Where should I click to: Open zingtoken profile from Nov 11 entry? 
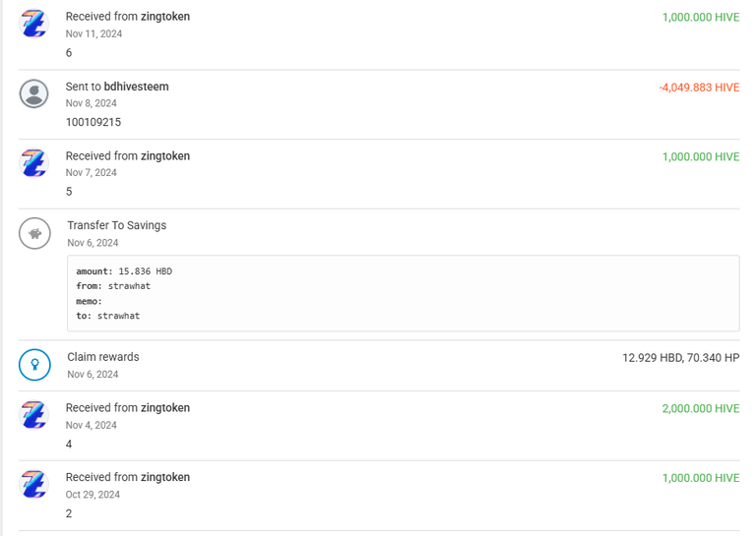165,17
